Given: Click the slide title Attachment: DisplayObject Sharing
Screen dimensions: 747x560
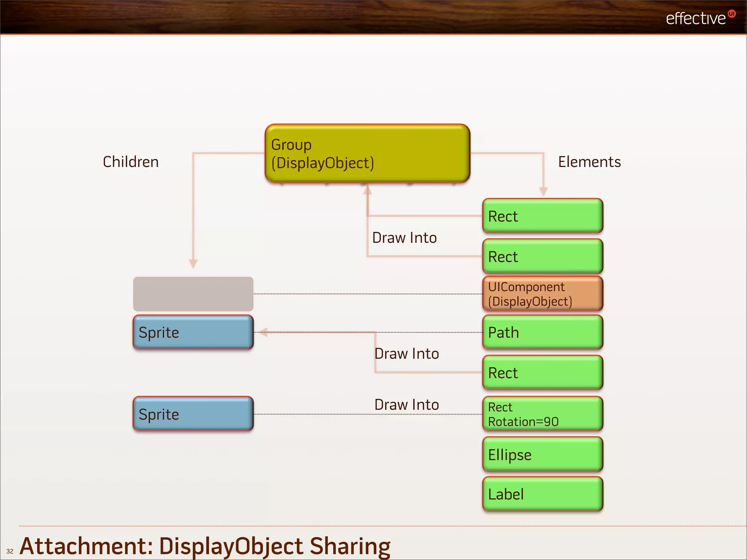Looking at the screenshot, I should [205, 546].
